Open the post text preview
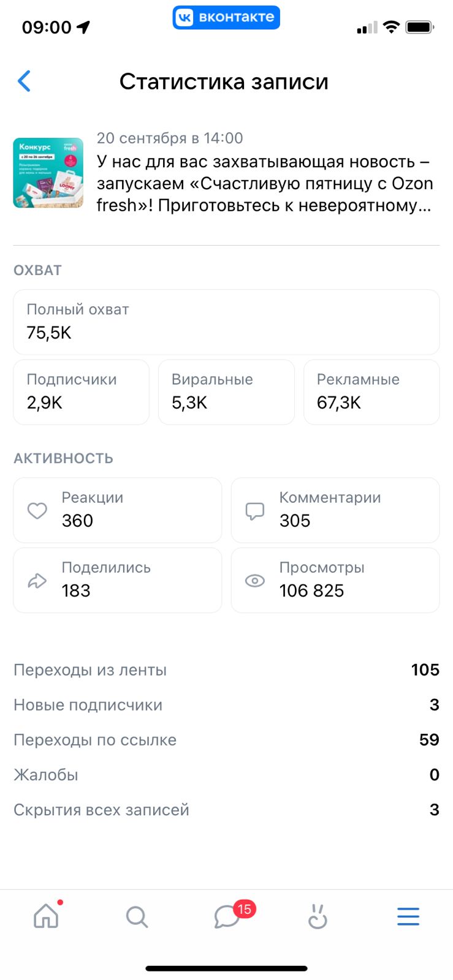This screenshot has width=453, height=980. (265, 183)
